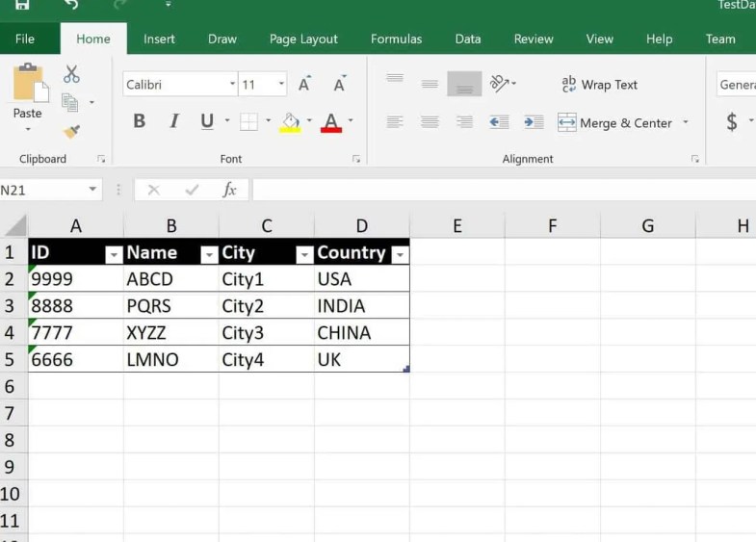Open the font size 11 dropdown
Image resolution: width=756 pixels, height=542 pixels.
coord(281,84)
